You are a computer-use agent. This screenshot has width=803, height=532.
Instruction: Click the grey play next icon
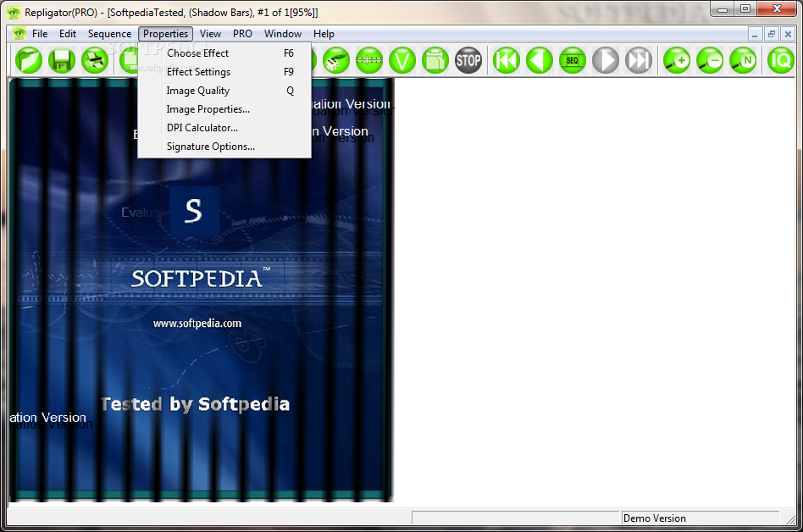606,60
